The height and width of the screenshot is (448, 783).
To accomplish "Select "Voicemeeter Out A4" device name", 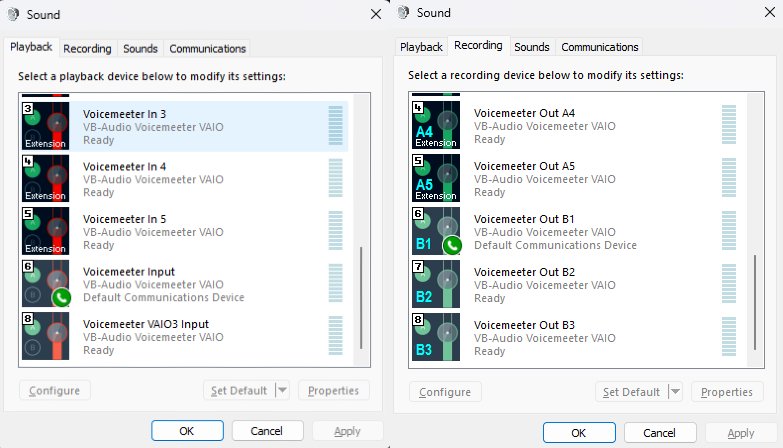I will (x=524, y=113).
